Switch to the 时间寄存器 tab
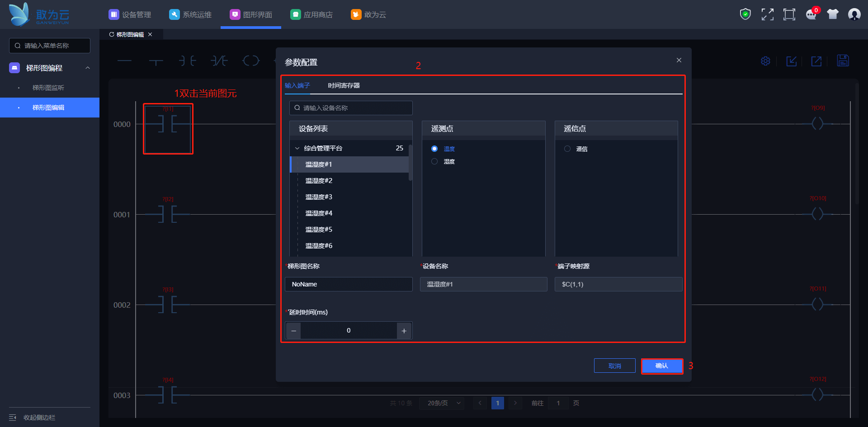This screenshot has width=868, height=427. click(x=344, y=85)
